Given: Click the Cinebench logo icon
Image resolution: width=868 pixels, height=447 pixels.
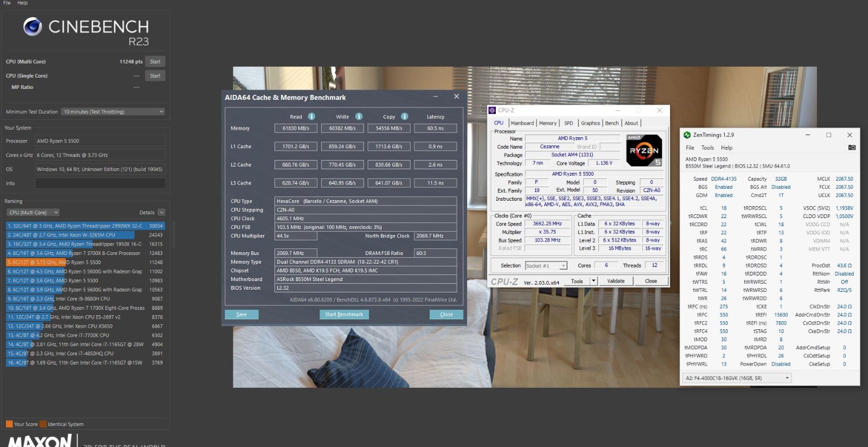Looking at the screenshot, I should pos(33,26).
